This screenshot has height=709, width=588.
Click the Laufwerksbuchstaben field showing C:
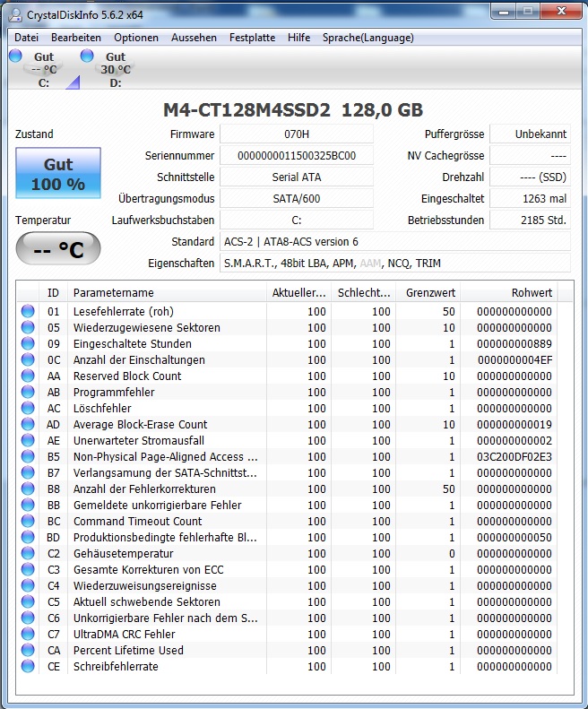297,220
